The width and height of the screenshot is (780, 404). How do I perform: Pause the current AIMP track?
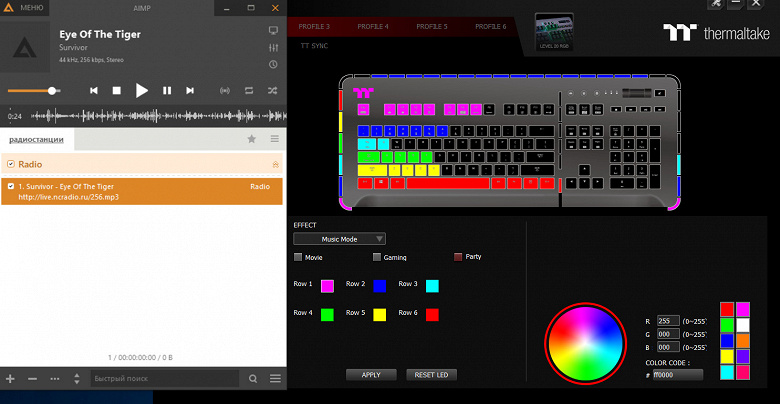pos(167,91)
